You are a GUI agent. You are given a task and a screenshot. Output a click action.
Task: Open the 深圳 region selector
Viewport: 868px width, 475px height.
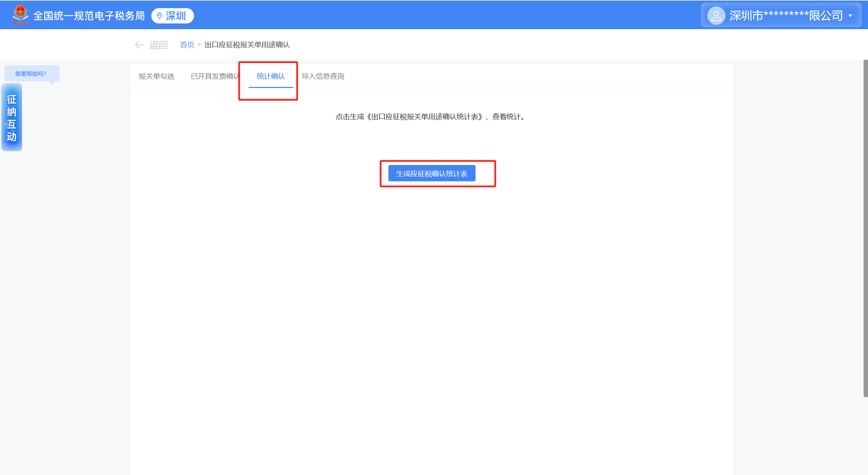pos(172,16)
